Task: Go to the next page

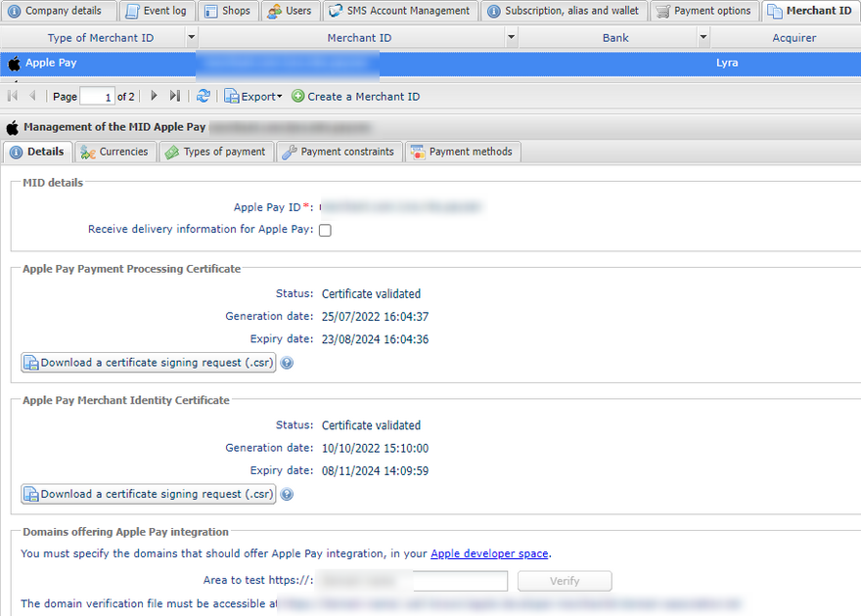Action: click(x=154, y=96)
